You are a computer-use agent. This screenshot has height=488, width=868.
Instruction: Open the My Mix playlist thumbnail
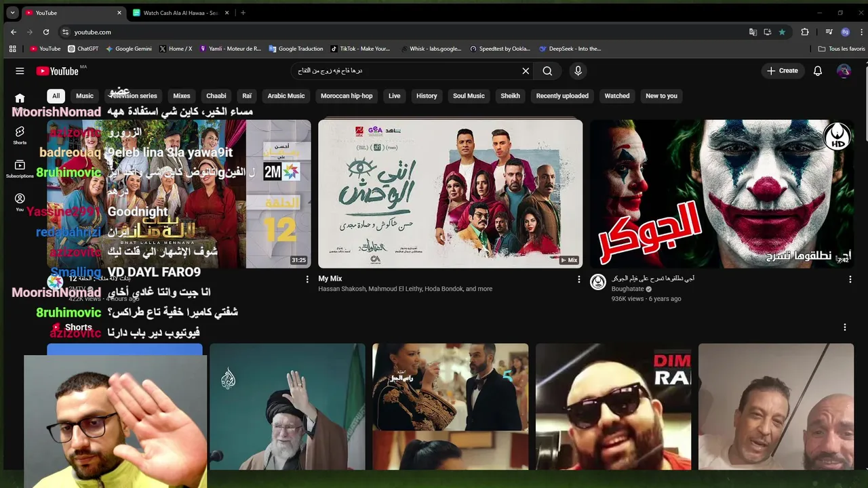click(450, 194)
